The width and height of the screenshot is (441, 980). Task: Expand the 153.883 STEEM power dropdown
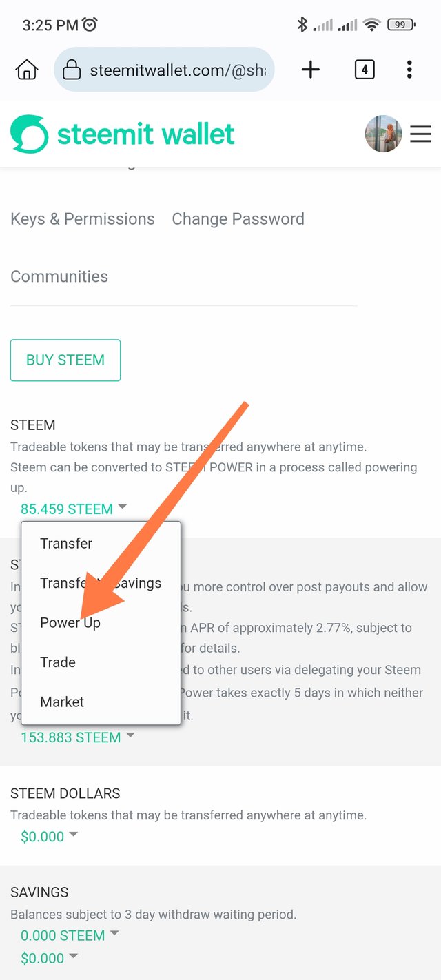coord(77,737)
